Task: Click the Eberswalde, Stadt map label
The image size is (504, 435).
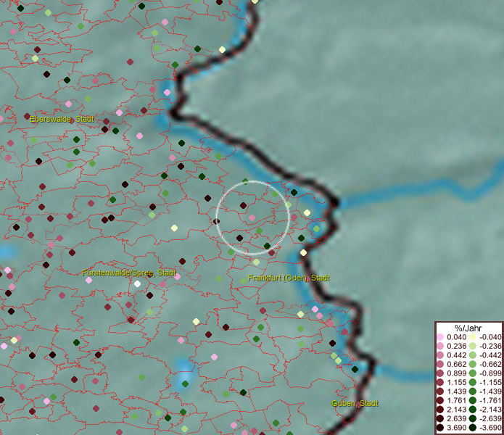Action: (62, 119)
